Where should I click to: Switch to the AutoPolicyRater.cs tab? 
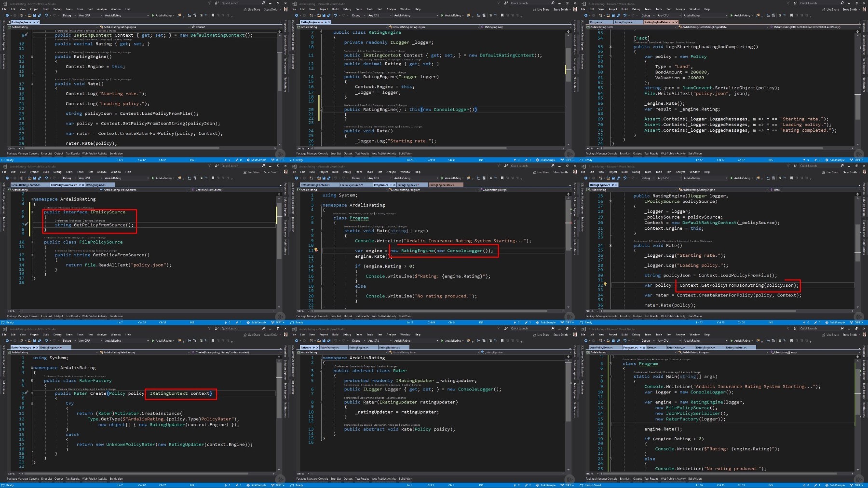601,347
